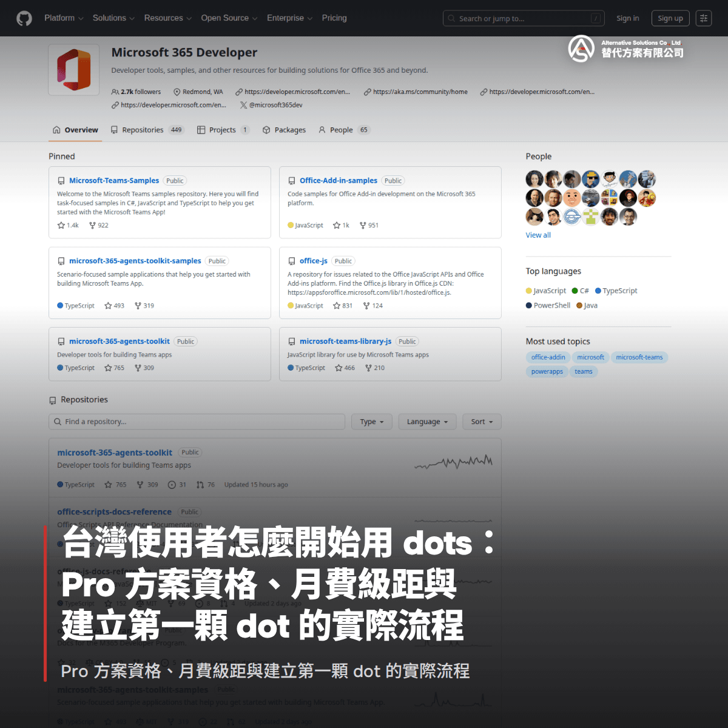Viewport: 728px width, 728px height.
Task: Click View all people link
Action: 538,235
